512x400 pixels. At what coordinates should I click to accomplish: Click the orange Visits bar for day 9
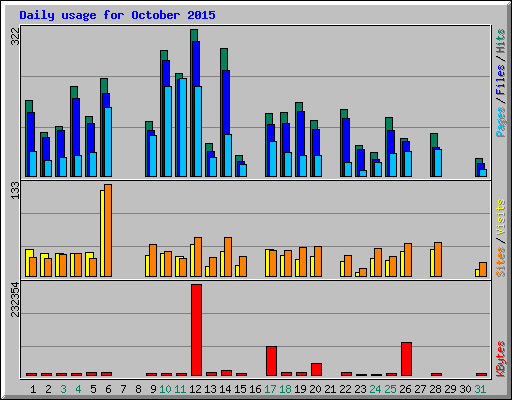(153, 260)
